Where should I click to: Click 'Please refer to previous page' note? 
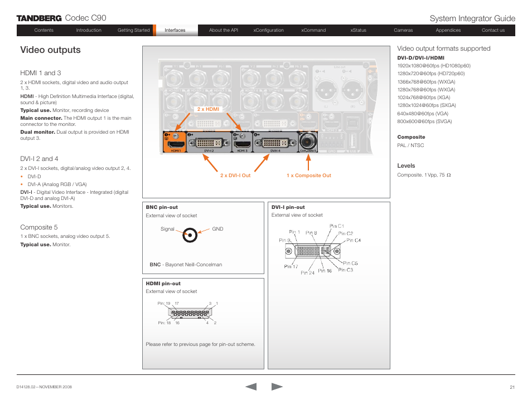[201, 344]
